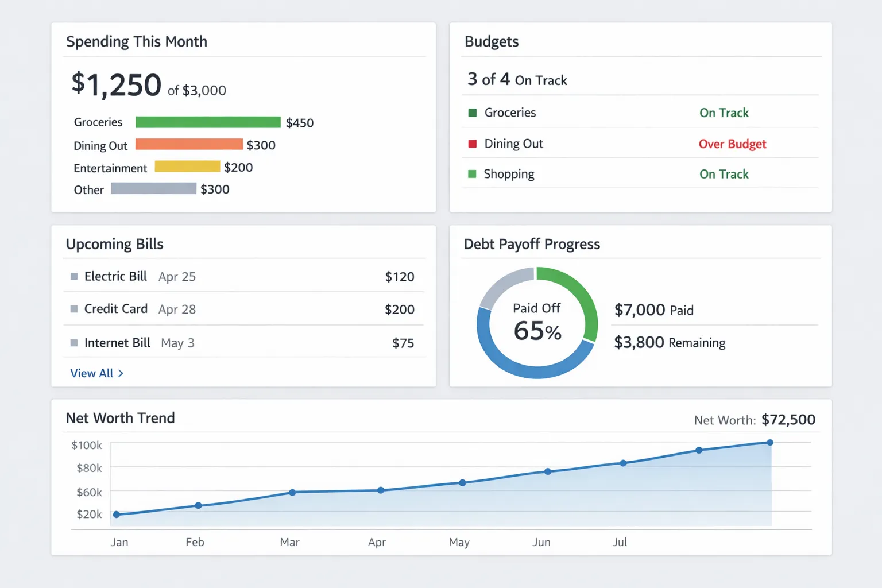Click the Electric Bill icon
882x588 pixels.
point(75,276)
